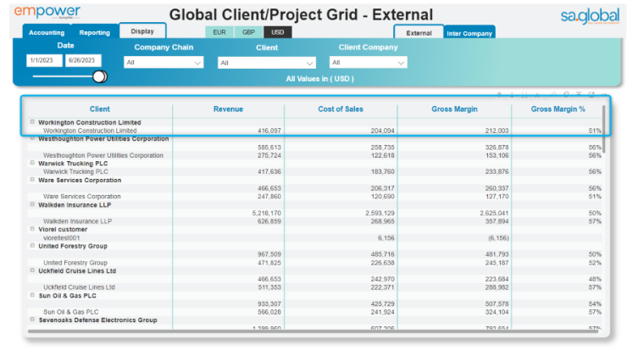Click the gross margin value 2,625,041
Image resolution: width=644 pixels, height=356 pixels.
pyautogui.click(x=494, y=213)
